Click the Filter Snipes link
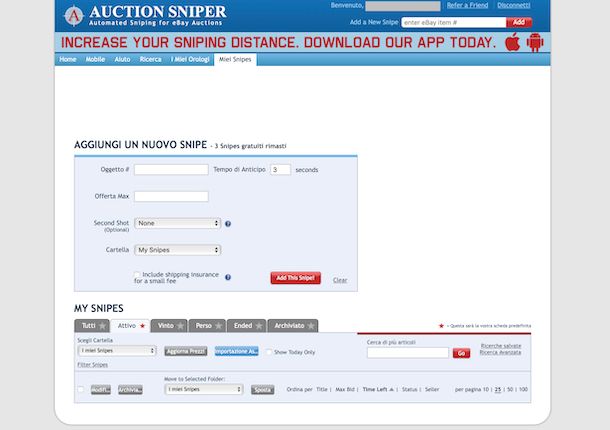610x430 pixels. [x=93, y=365]
